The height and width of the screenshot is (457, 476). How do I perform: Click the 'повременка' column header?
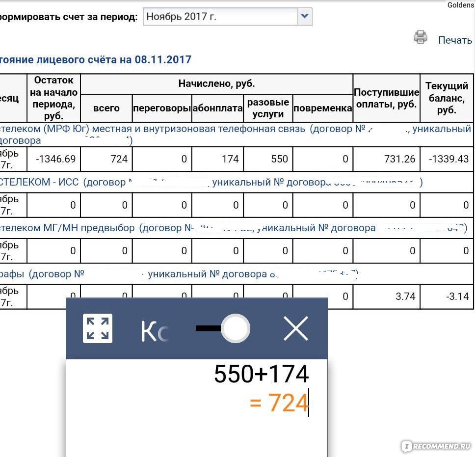click(323, 108)
